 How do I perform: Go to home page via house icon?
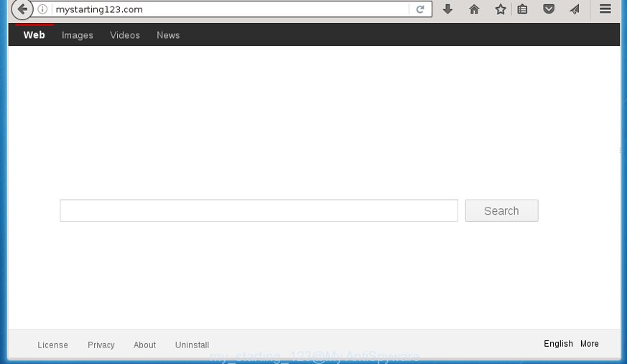474,9
